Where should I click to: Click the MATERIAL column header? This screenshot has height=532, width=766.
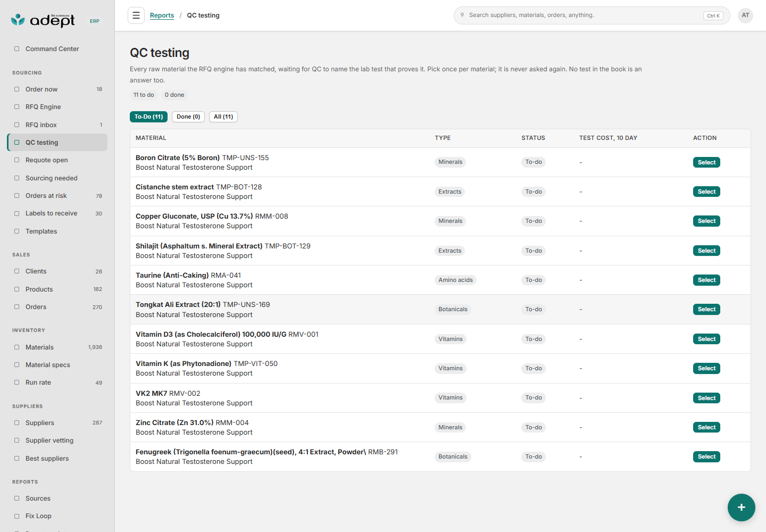pyautogui.click(x=151, y=138)
